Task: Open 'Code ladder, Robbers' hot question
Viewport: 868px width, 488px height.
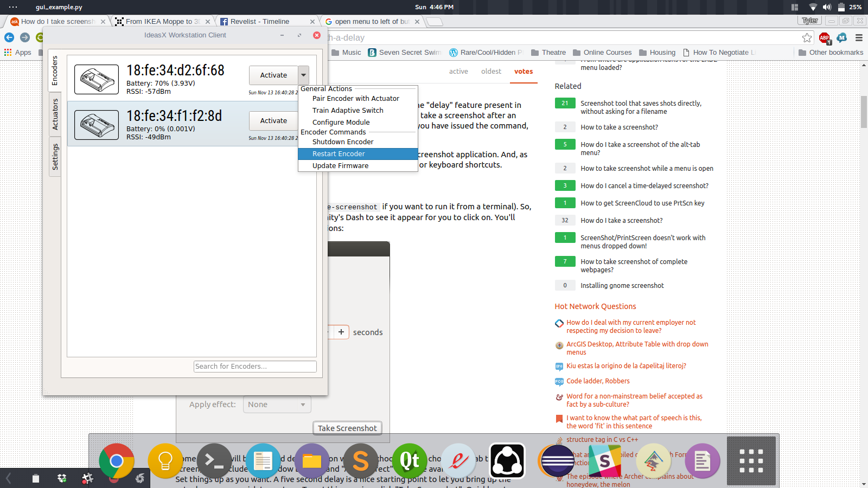Action: coord(598,381)
